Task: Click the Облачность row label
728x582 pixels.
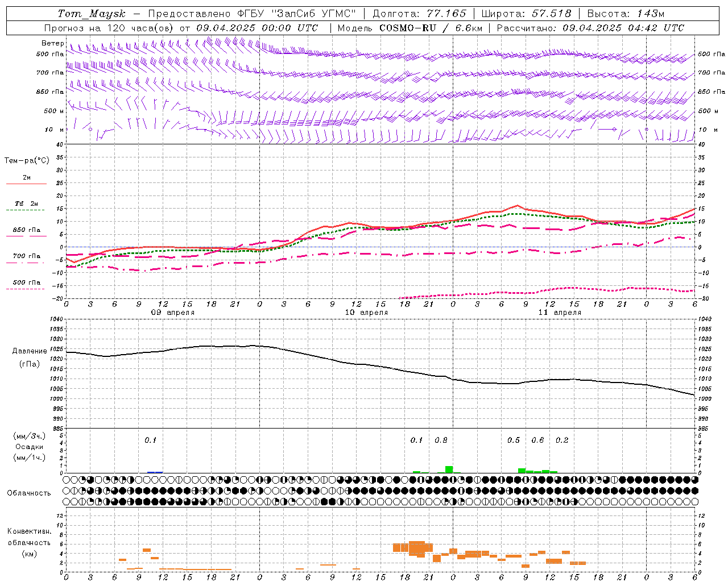Action: click(29, 493)
